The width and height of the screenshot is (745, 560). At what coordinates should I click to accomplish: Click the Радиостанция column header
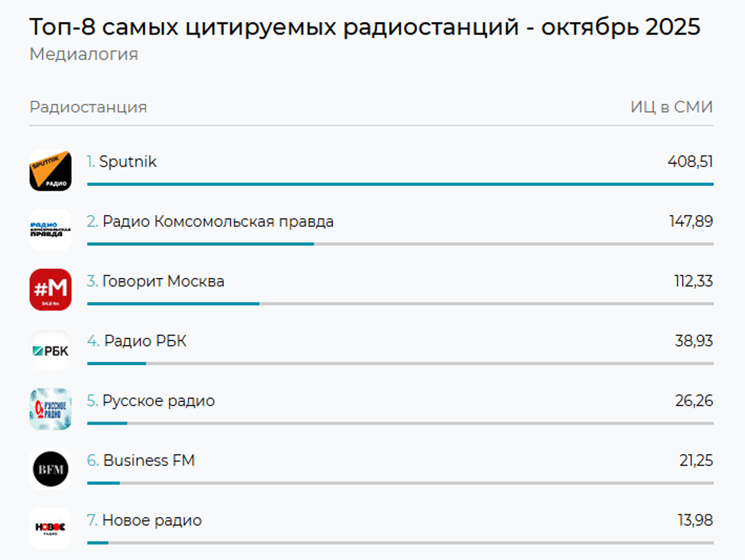(88, 107)
